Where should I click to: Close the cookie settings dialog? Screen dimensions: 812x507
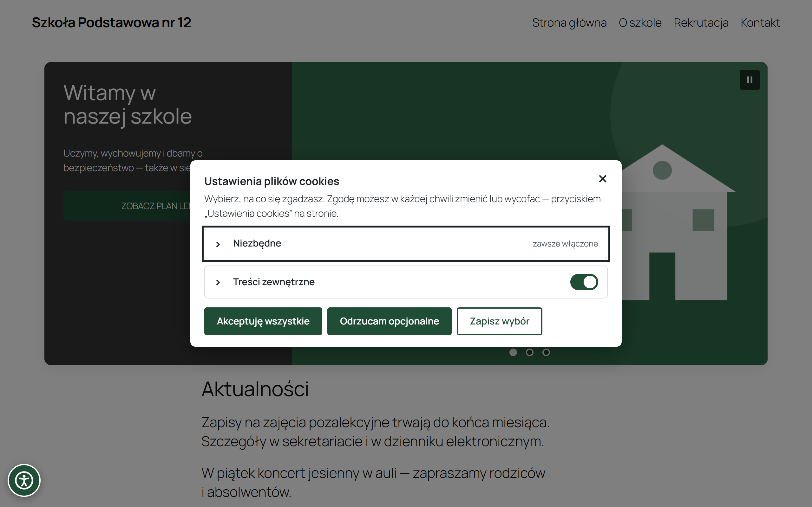click(602, 179)
